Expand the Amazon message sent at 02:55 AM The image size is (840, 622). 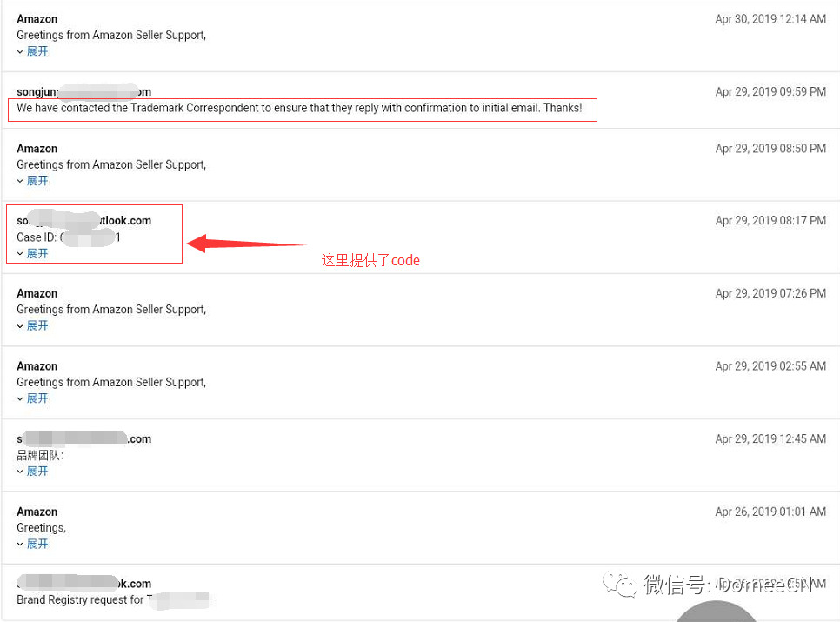click(x=33, y=398)
